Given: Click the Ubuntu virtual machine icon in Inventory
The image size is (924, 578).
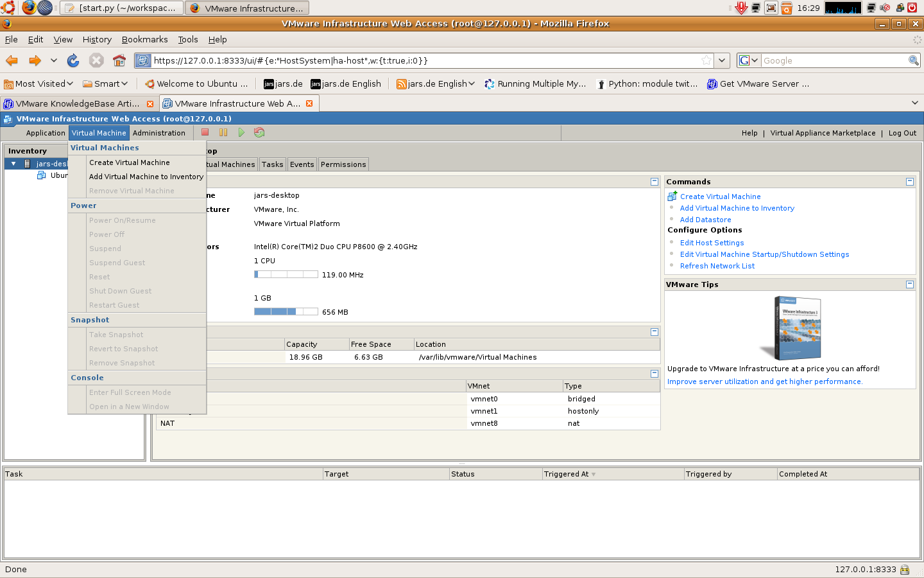Looking at the screenshot, I should pos(42,175).
